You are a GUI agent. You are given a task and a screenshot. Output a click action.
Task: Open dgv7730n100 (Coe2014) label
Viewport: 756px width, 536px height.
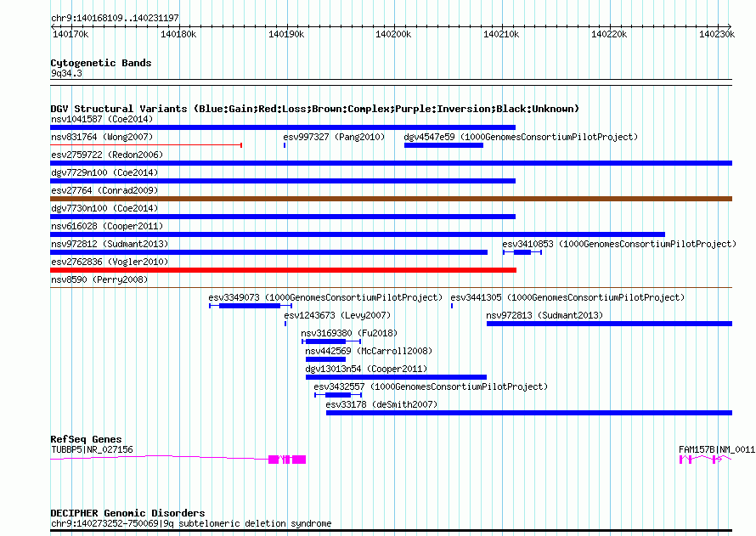[104, 208]
